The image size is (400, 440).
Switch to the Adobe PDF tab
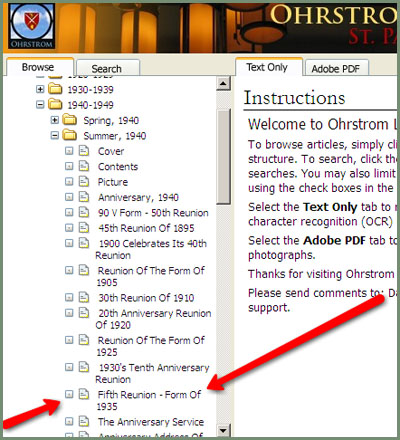tap(336, 69)
